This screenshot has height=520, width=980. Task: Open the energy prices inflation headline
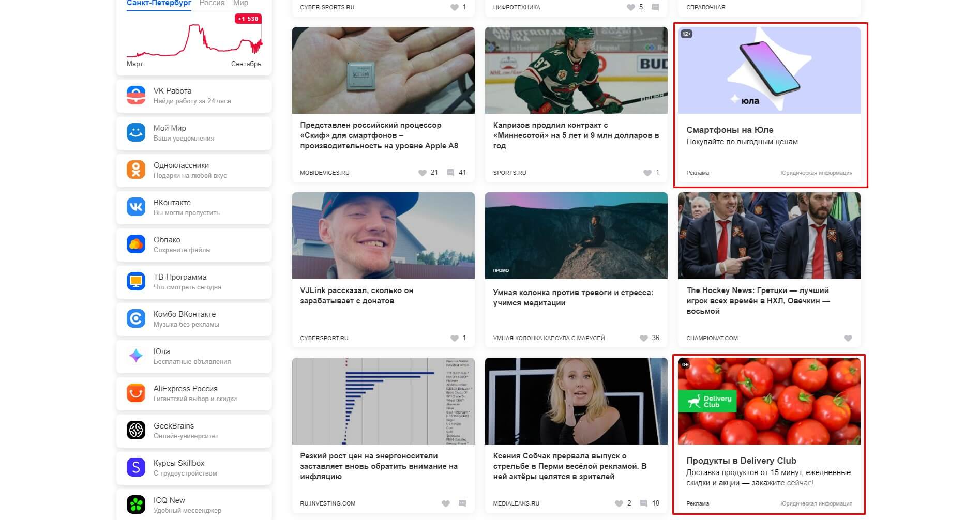point(379,466)
